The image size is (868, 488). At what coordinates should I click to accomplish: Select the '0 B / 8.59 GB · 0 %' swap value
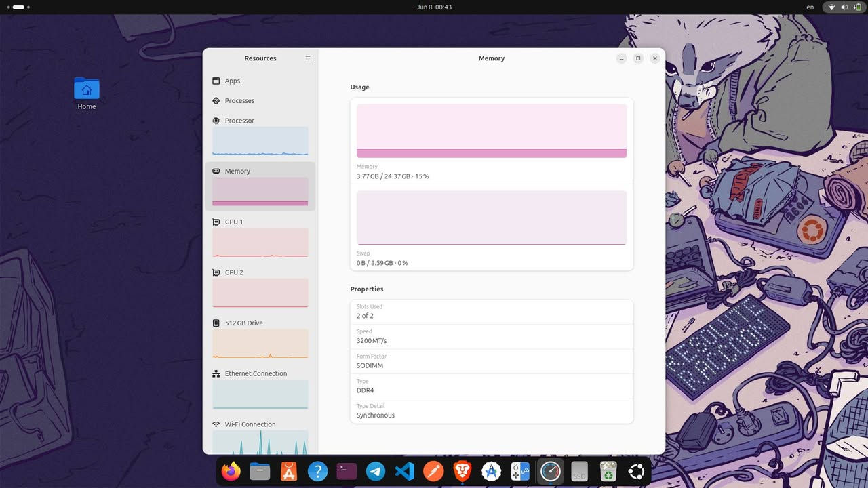(x=382, y=263)
